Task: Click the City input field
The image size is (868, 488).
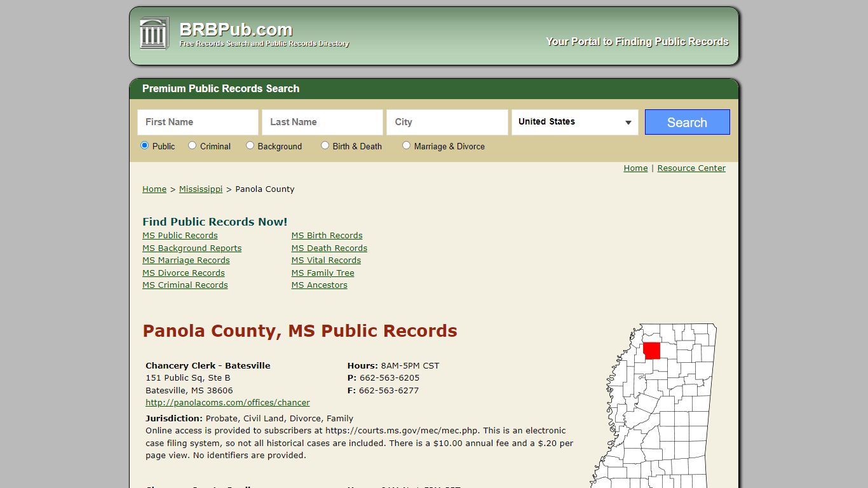Action: tap(447, 122)
